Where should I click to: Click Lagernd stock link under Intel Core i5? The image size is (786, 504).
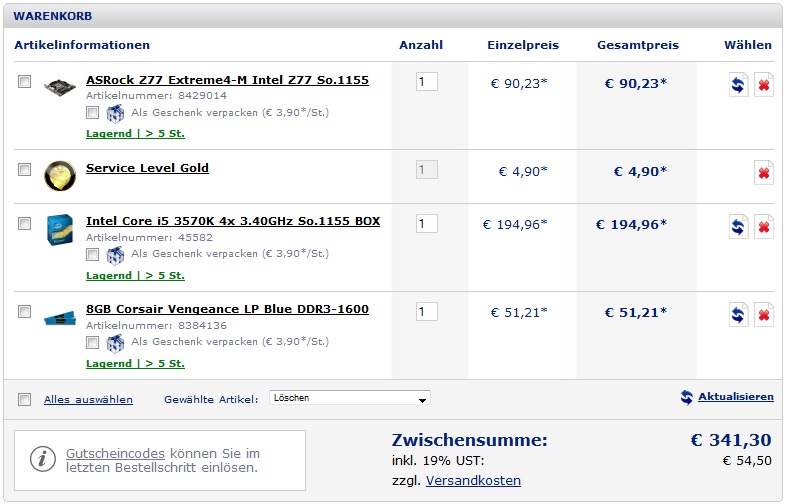pos(135,276)
